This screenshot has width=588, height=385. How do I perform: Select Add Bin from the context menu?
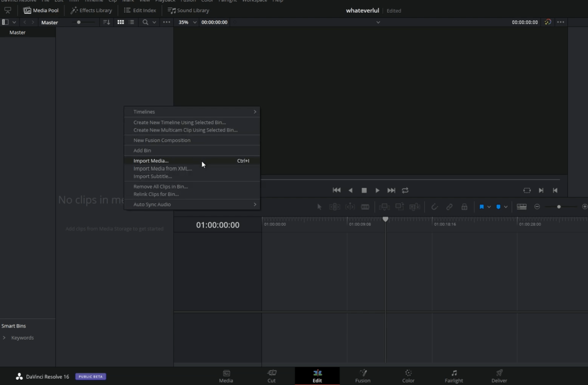[x=192, y=151]
